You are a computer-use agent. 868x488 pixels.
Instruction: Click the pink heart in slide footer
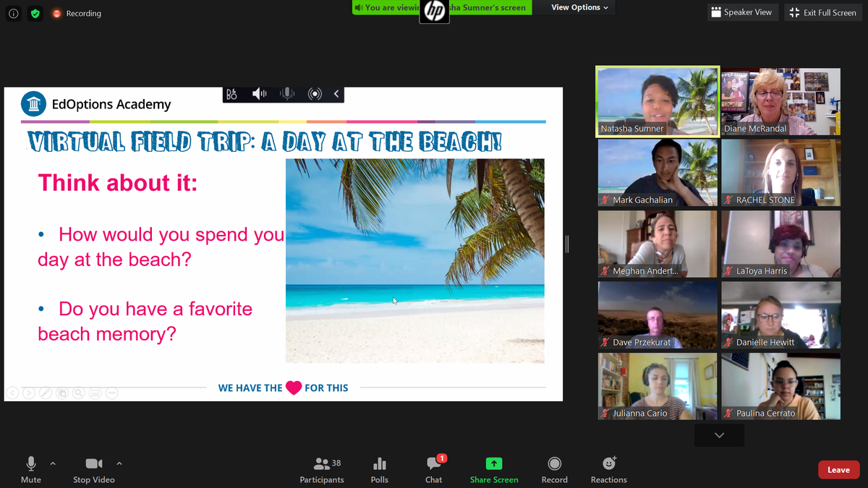(x=294, y=388)
